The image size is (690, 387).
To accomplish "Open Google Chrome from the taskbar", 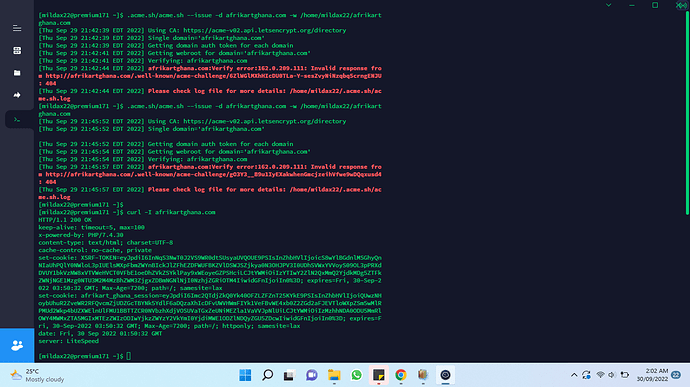I will [x=400, y=375].
